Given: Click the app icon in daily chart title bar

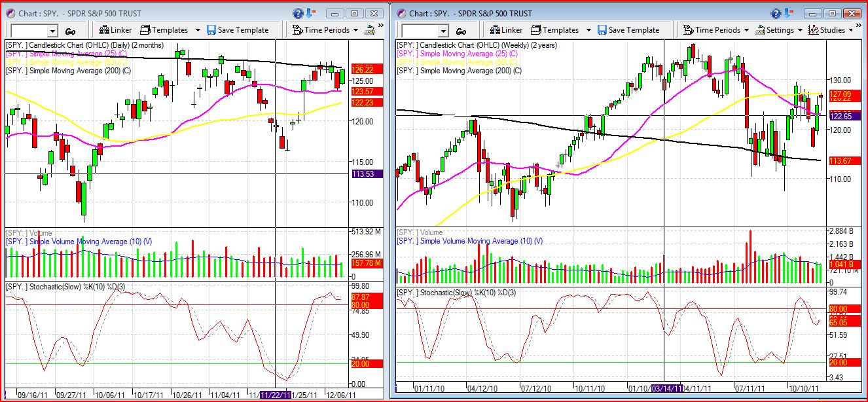Looking at the screenshot, I should (x=11, y=13).
